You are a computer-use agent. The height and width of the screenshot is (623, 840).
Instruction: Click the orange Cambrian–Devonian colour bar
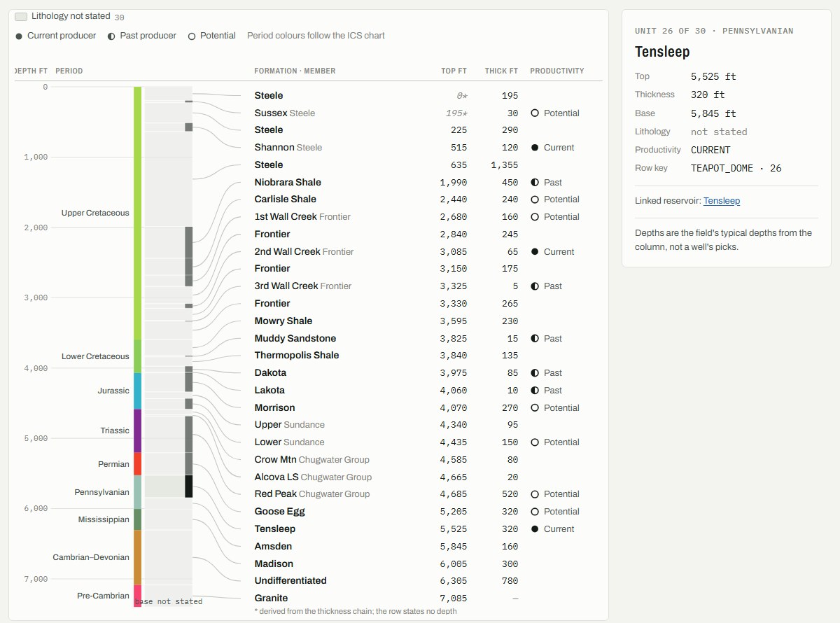pos(137,557)
